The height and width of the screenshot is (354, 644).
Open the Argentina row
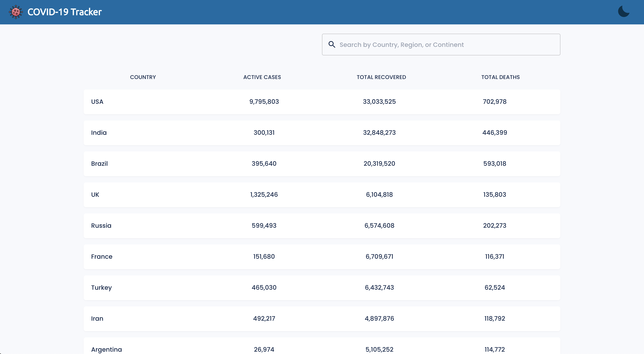[x=322, y=348]
